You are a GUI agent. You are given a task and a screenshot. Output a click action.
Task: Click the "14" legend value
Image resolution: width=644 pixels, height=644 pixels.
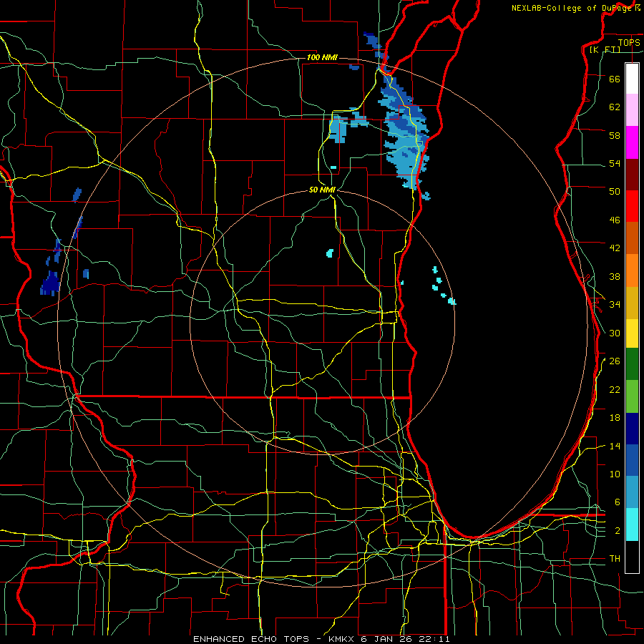[x=615, y=446]
